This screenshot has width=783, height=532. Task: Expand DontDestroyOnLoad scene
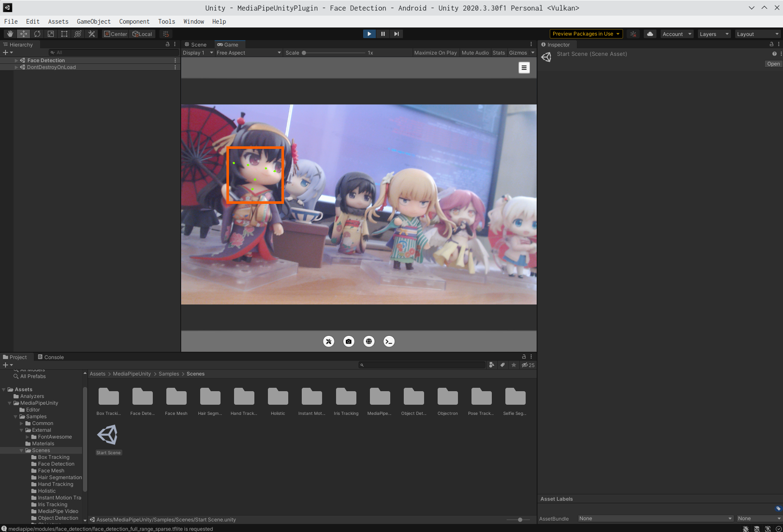(x=17, y=67)
